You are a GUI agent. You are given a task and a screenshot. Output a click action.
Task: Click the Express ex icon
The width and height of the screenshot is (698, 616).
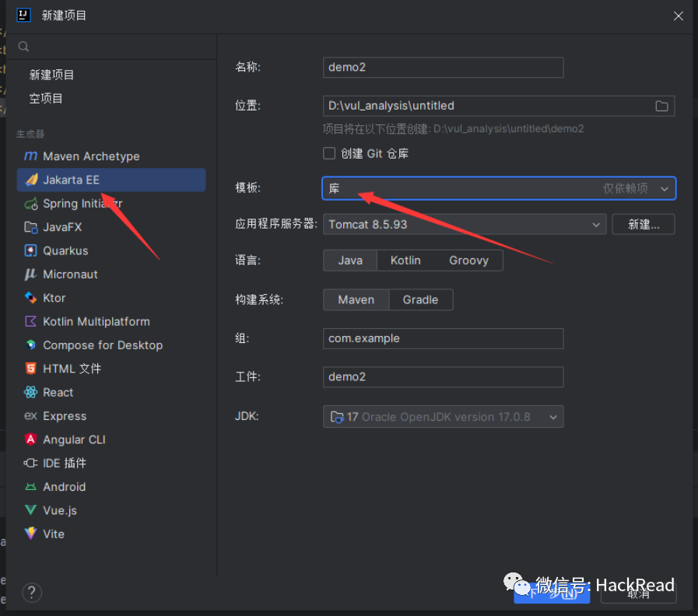click(30, 415)
